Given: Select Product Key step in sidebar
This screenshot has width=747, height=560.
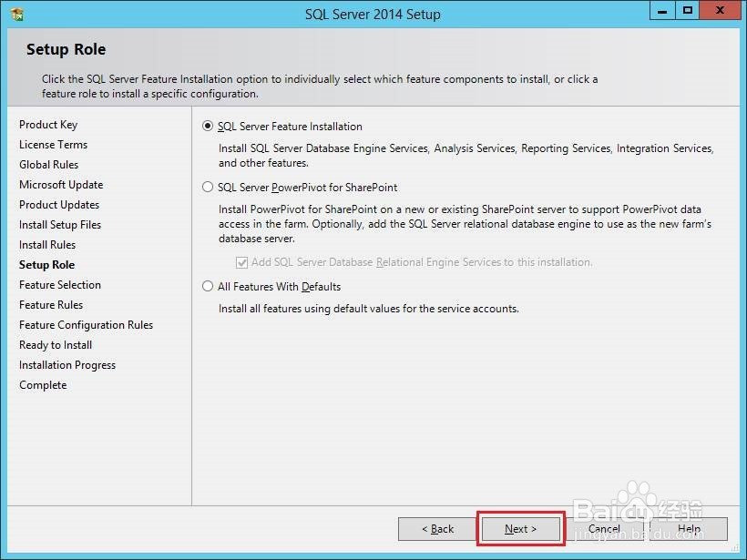Looking at the screenshot, I should (48, 125).
